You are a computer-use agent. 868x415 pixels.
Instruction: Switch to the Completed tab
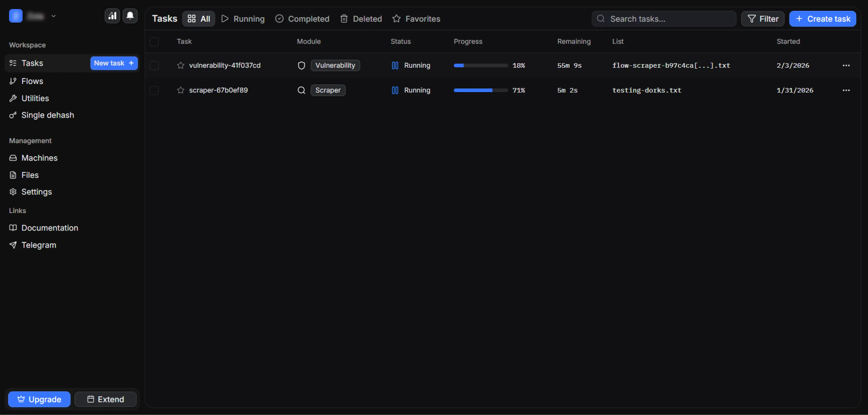point(302,19)
